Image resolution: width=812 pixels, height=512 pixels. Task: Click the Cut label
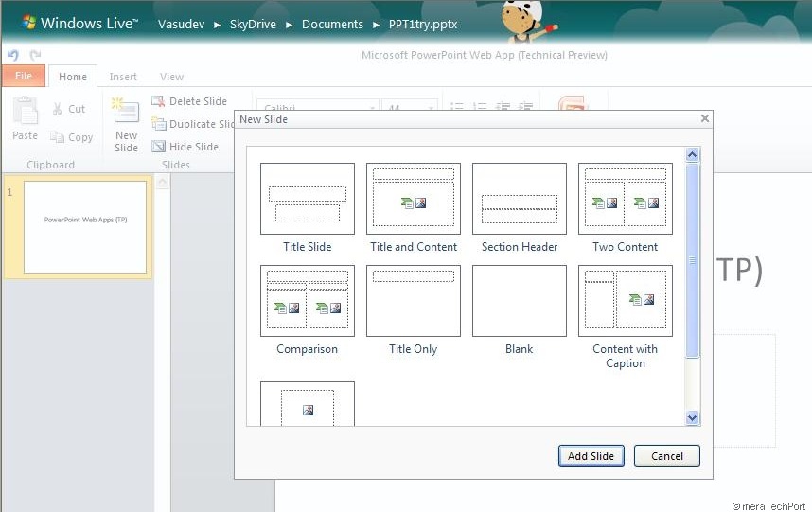pos(77,109)
